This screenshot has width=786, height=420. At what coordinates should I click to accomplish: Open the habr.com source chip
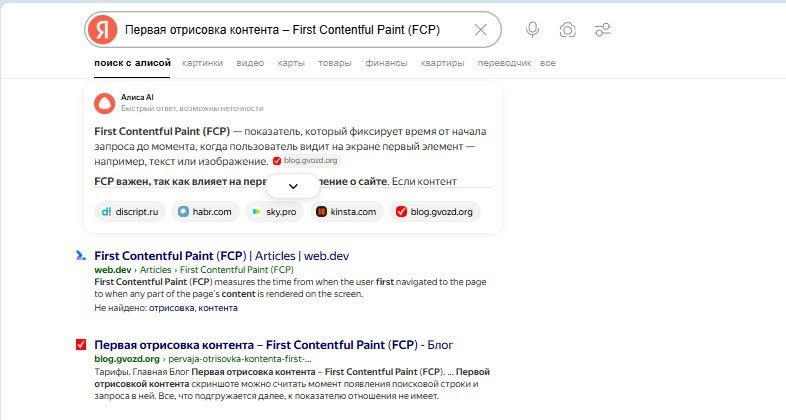207,211
